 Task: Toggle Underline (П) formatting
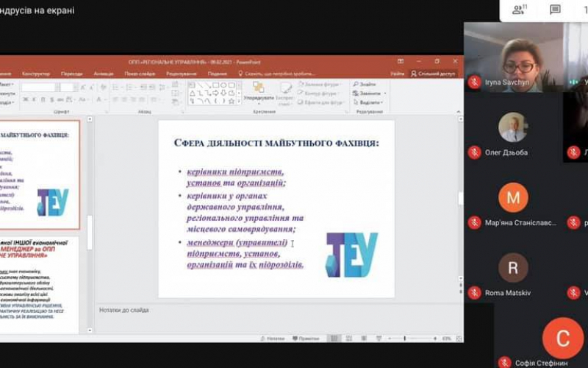(43, 99)
